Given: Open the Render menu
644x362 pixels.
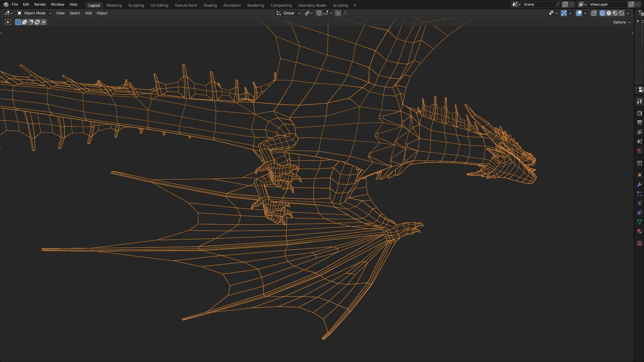Looking at the screenshot, I should (x=40, y=4).
